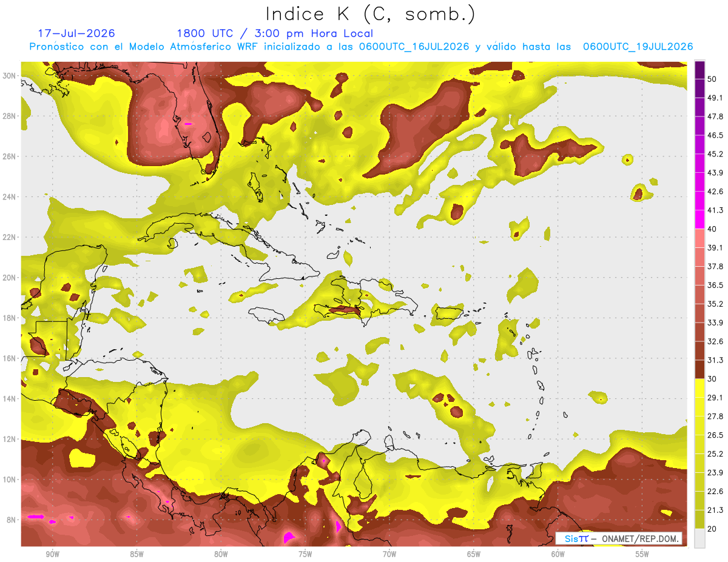Click the gray colorbar swatch below 20

click(x=699, y=538)
